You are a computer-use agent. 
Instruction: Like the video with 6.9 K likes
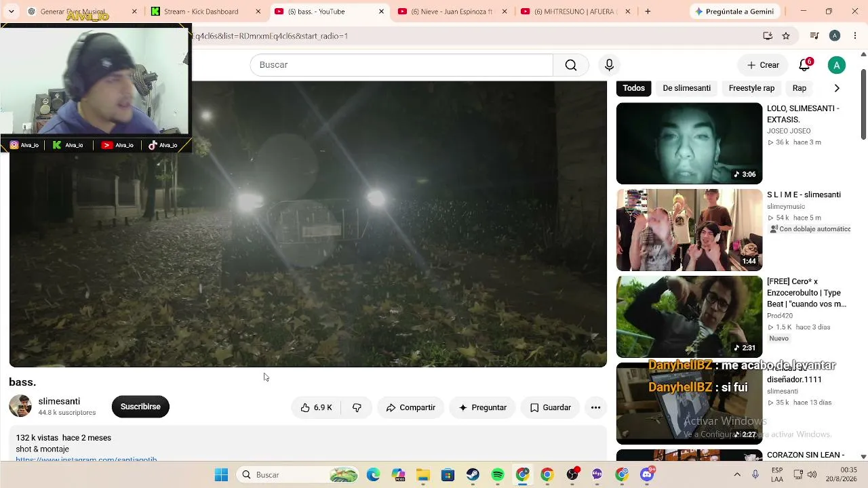coord(317,407)
